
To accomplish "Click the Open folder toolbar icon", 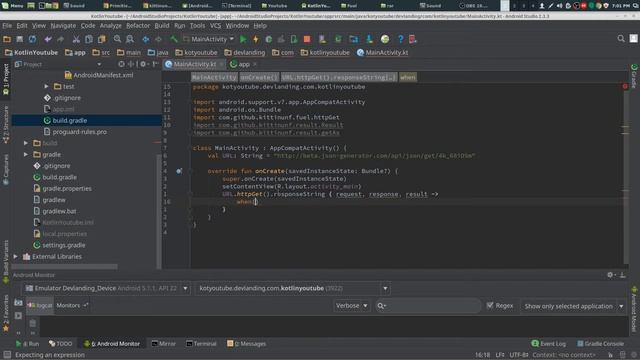I will 7,39.
